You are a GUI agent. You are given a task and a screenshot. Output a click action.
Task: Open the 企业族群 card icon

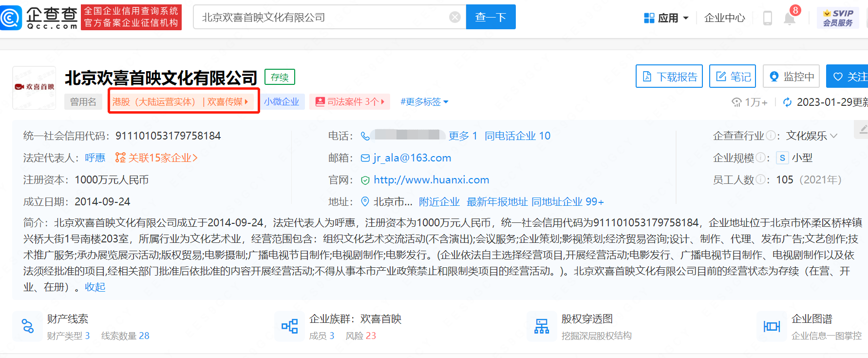[289, 326]
